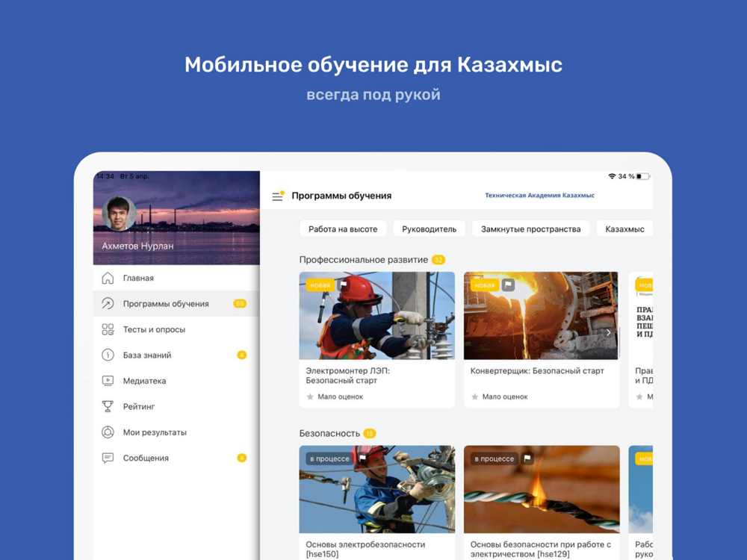Viewport: 747px width, 560px height.
Task: Click the 32 badge next to Профессиональное развитие
Action: [438, 260]
